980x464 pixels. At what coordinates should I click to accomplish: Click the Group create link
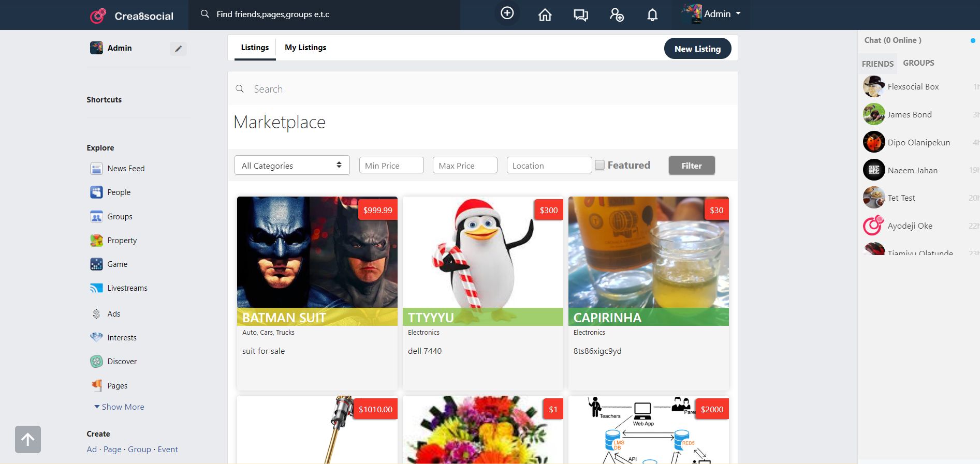point(139,450)
